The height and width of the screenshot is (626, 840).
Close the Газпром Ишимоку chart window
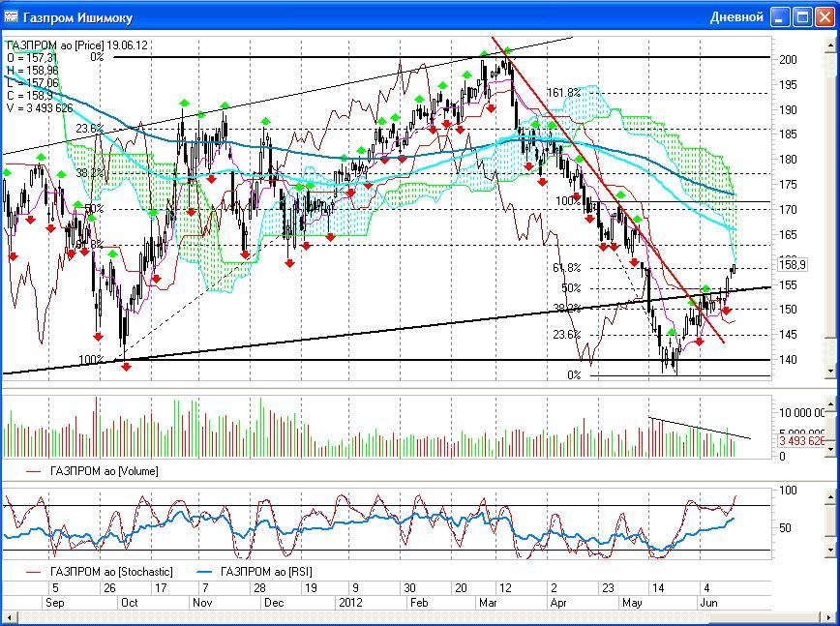tap(825, 17)
